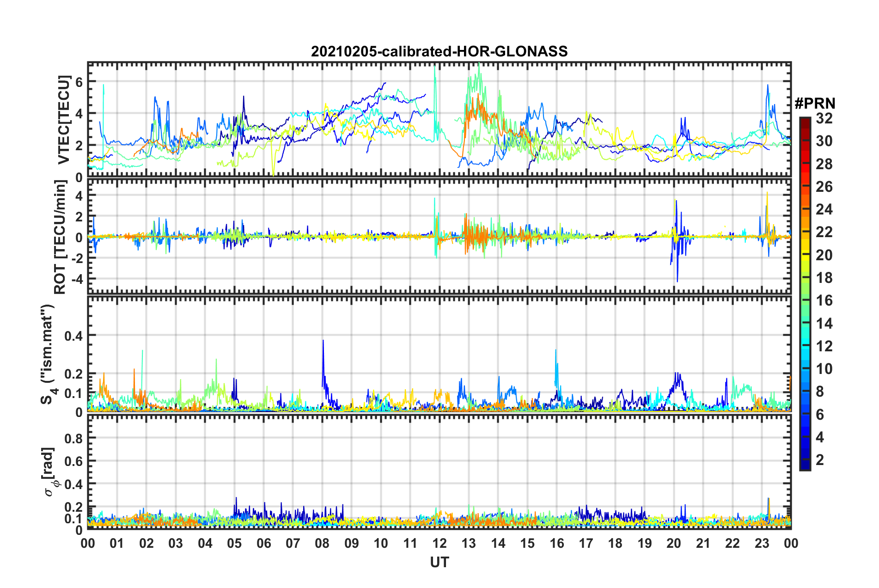Click the 12 tick label on UT axis
Viewport: 879px width, 588px height.
point(439,543)
